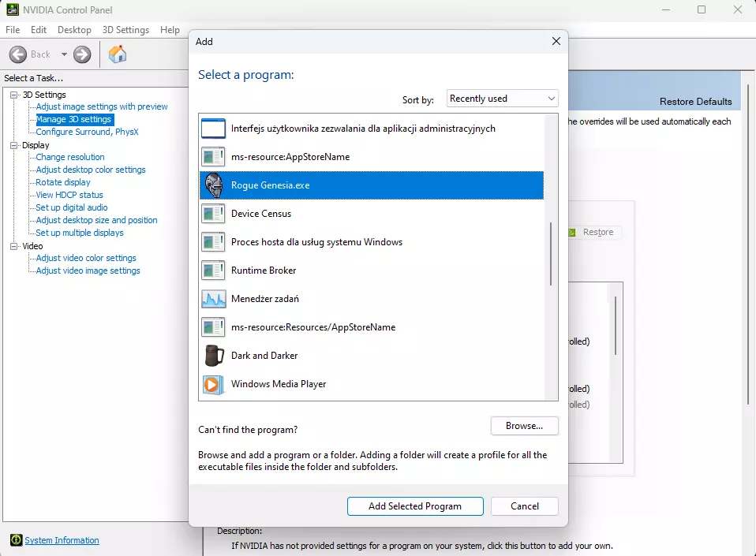Click the settings list scrollbar behind dialog
Viewport: 756px width, 556px height.
616,327
